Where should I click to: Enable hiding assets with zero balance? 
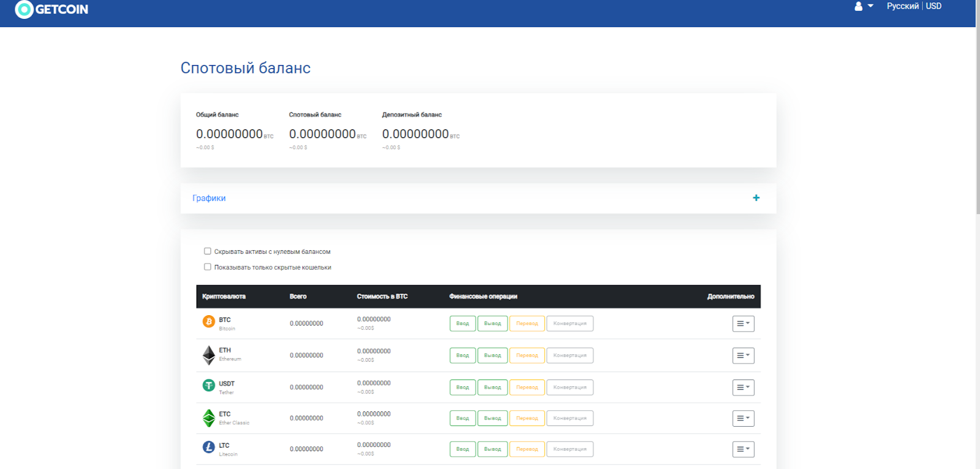(208, 251)
